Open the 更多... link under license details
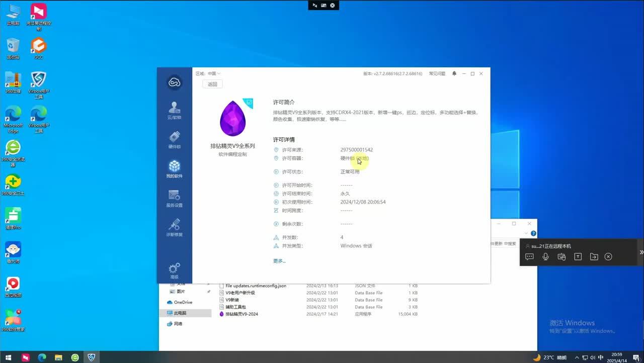 (279, 260)
